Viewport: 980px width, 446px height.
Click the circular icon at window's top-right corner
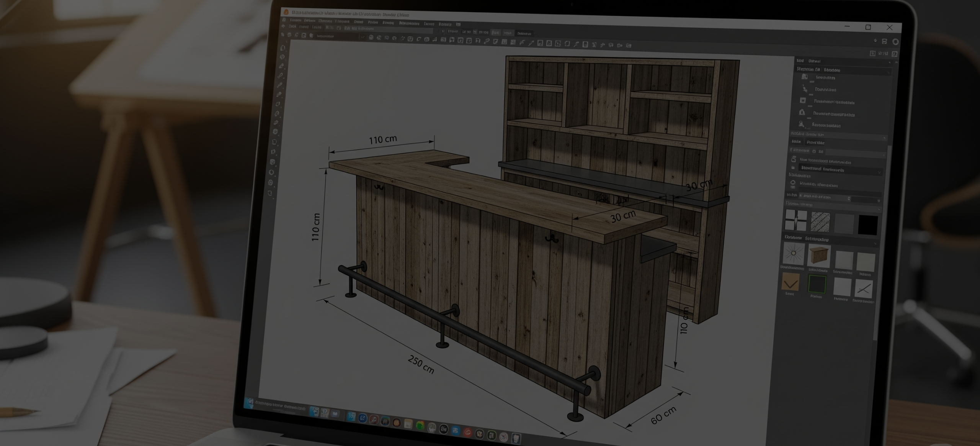(895, 42)
